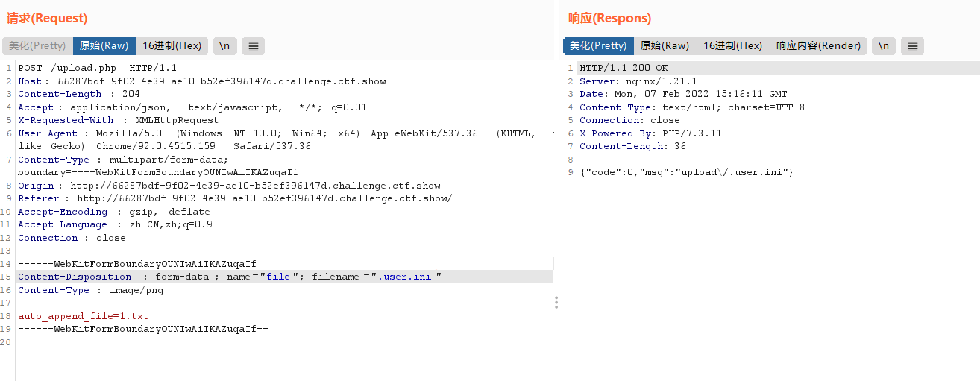Click the Content-Length: 36 response header

[632, 146]
